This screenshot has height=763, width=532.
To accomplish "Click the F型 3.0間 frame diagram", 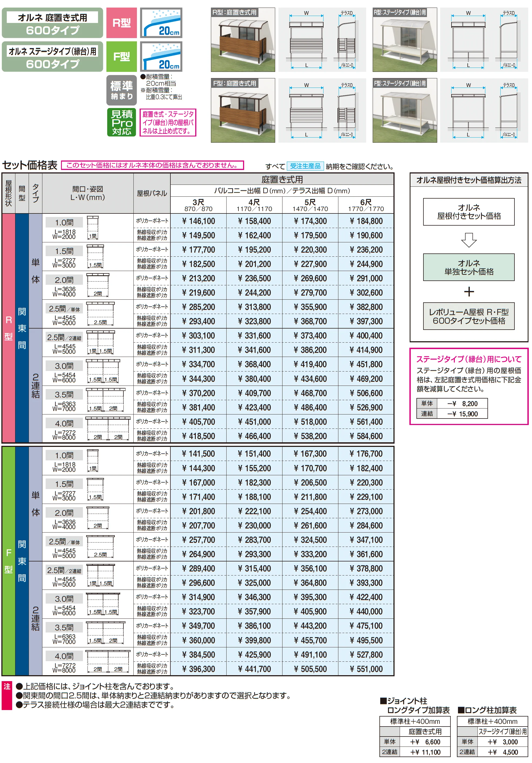I will tap(103, 604).
